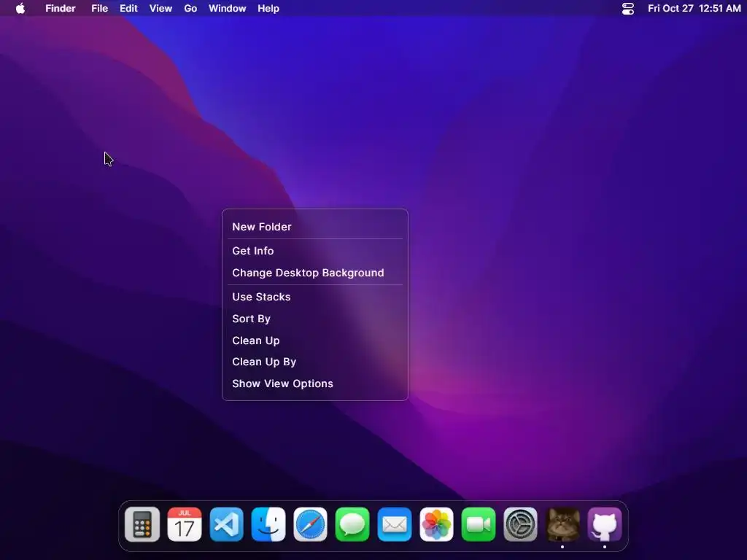
Task: Click the date and time in menu bar
Action: point(694,9)
